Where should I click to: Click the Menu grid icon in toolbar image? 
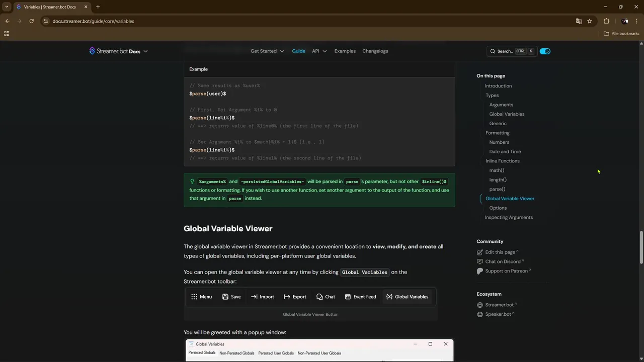(194, 297)
